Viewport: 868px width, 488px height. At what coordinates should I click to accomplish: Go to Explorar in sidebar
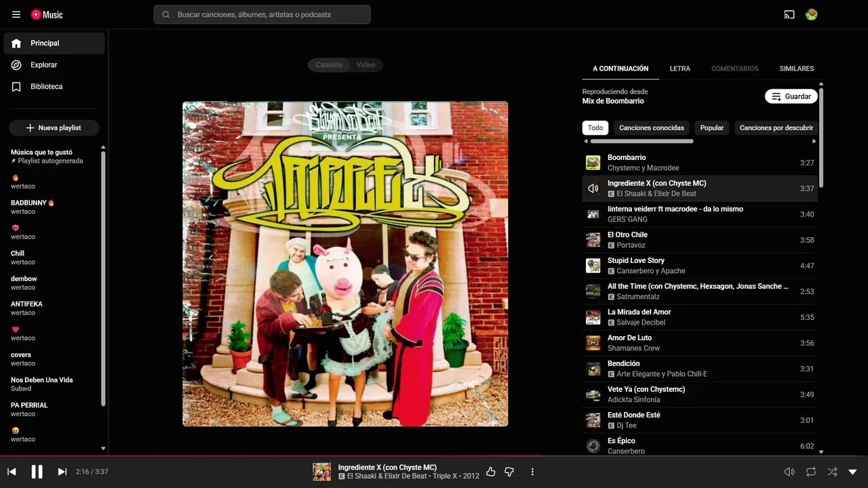(x=54, y=65)
